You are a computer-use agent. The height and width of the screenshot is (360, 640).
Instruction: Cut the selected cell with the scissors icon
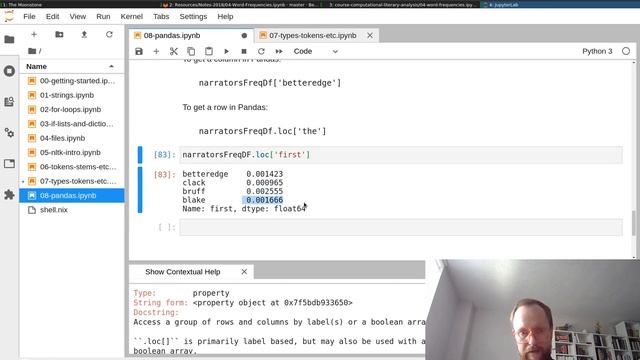pos(173,51)
